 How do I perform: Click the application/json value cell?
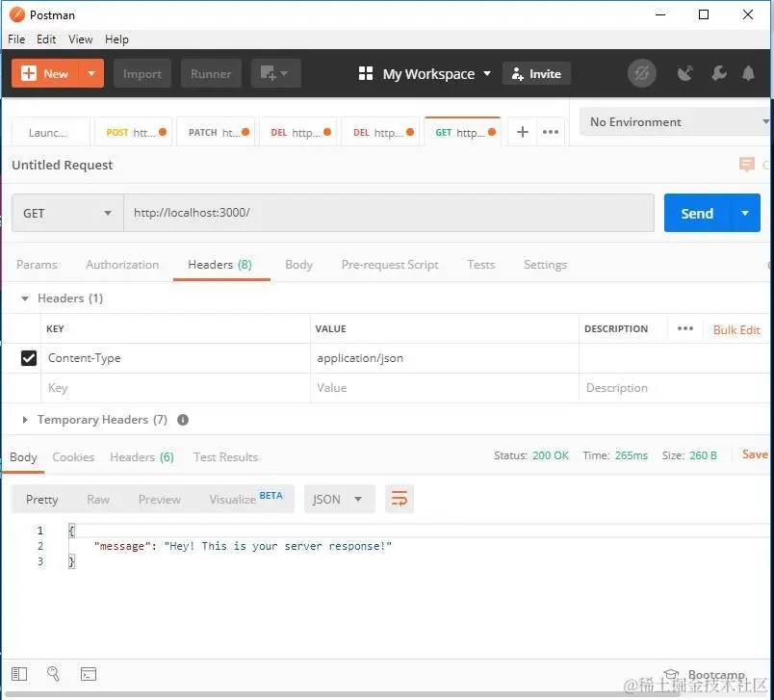tap(444, 358)
